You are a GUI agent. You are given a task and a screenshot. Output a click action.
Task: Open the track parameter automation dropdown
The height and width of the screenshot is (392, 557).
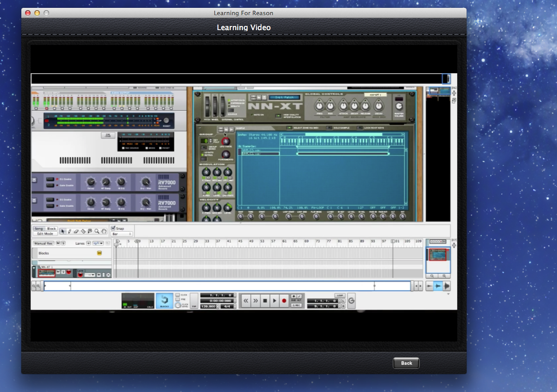pyautogui.click(x=98, y=243)
